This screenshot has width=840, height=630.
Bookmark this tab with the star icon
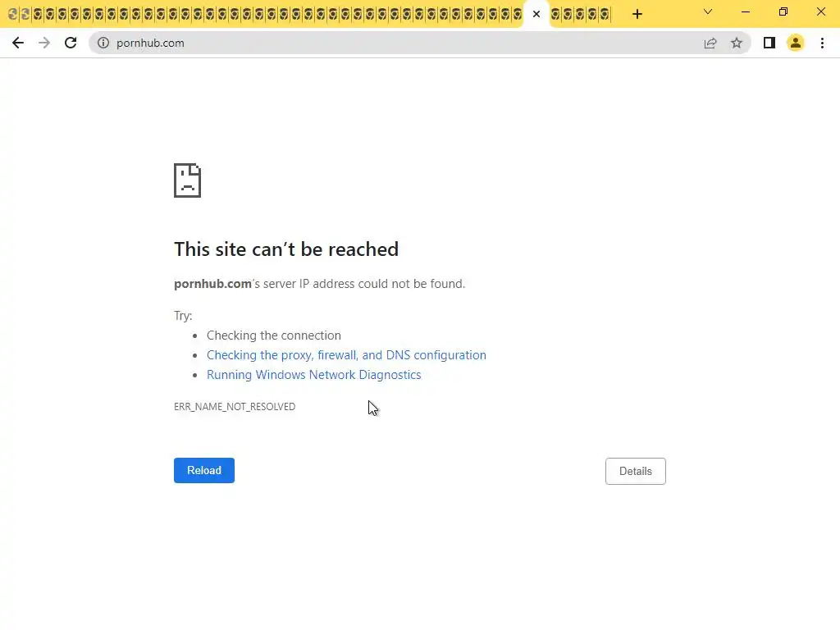(x=737, y=43)
